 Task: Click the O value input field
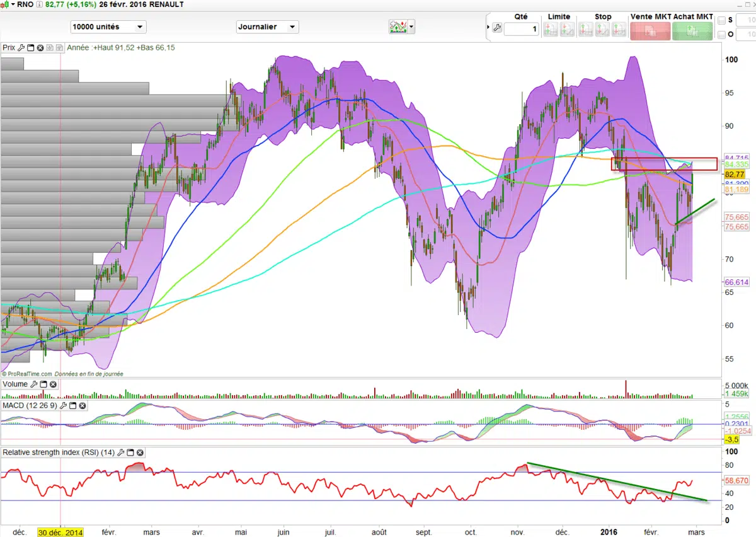pos(747,35)
